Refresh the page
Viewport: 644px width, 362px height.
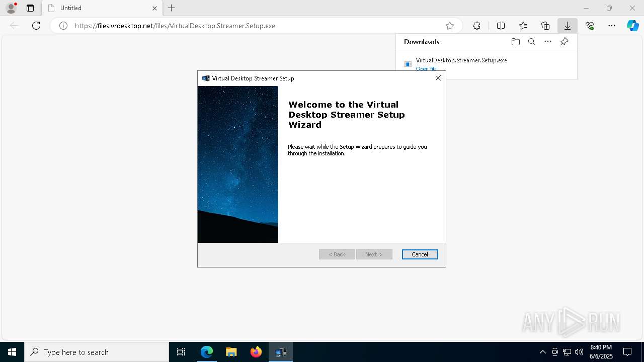tap(36, 26)
